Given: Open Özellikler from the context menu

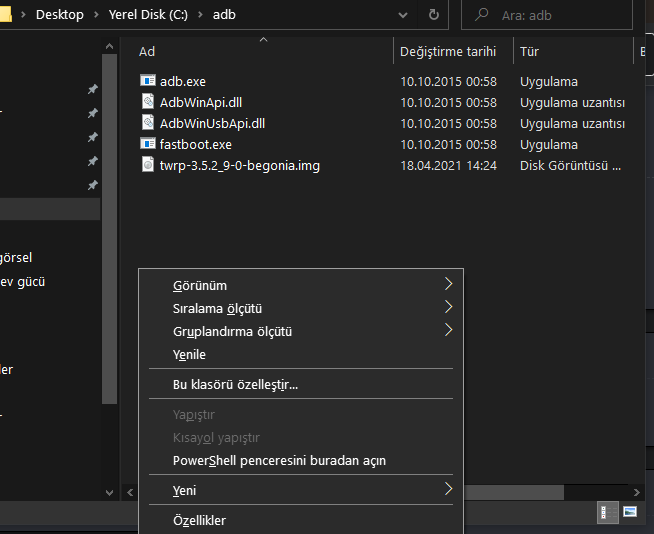Looking at the screenshot, I should [199, 520].
